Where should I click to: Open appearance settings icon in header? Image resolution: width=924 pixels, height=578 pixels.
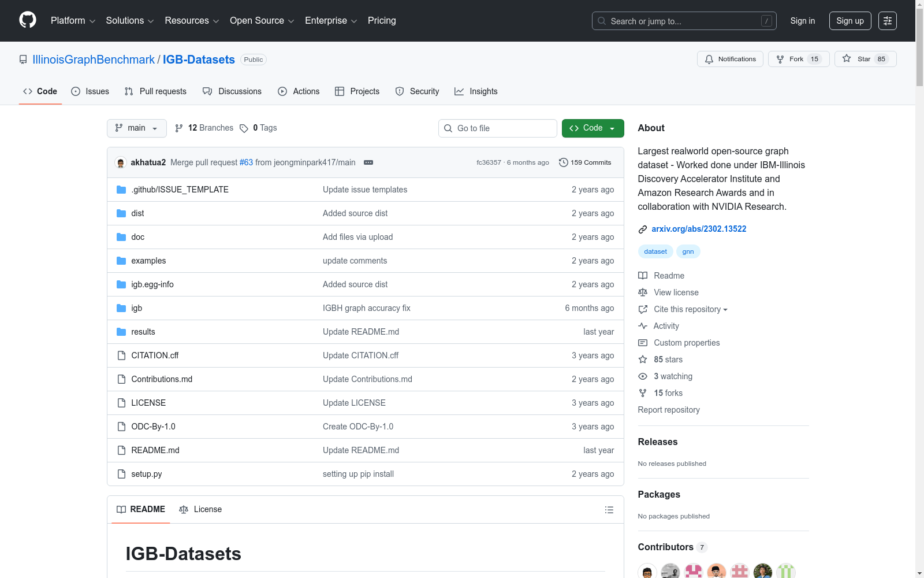(888, 21)
